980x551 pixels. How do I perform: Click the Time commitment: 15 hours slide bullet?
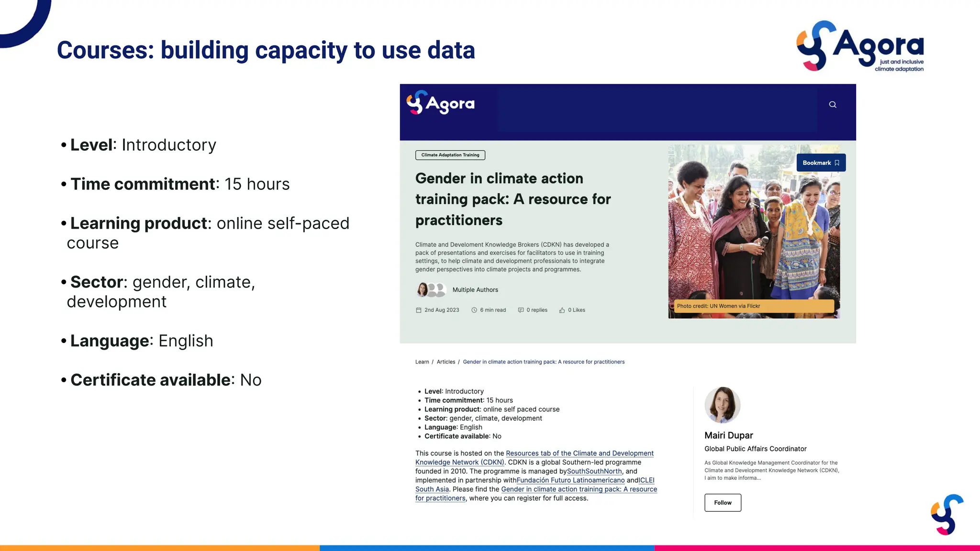[175, 184]
